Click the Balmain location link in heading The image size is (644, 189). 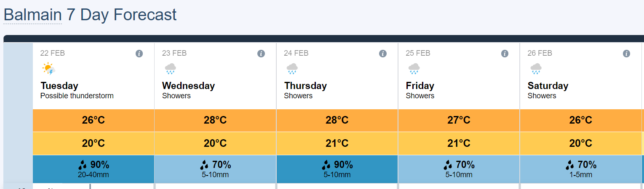(33, 15)
